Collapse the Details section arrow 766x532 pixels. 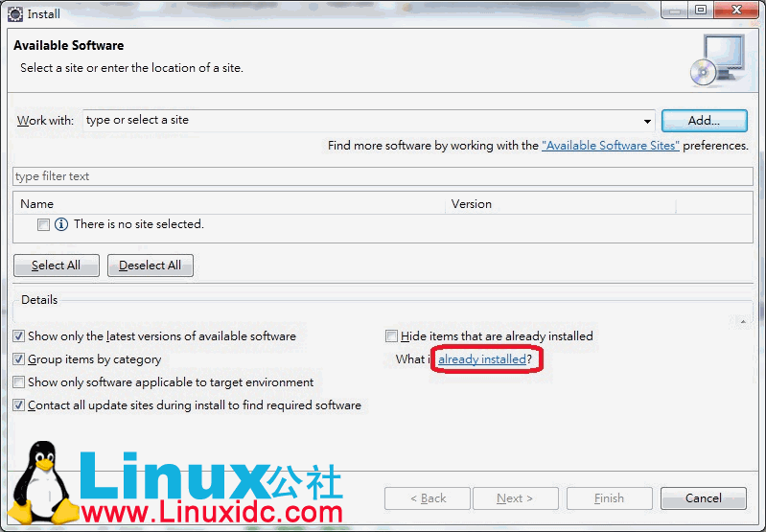click(x=744, y=321)
